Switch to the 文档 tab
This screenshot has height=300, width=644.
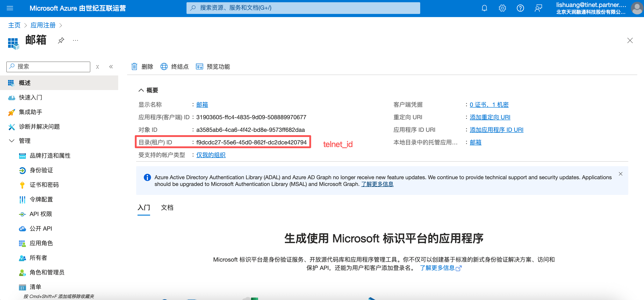(x=167, y=207)
